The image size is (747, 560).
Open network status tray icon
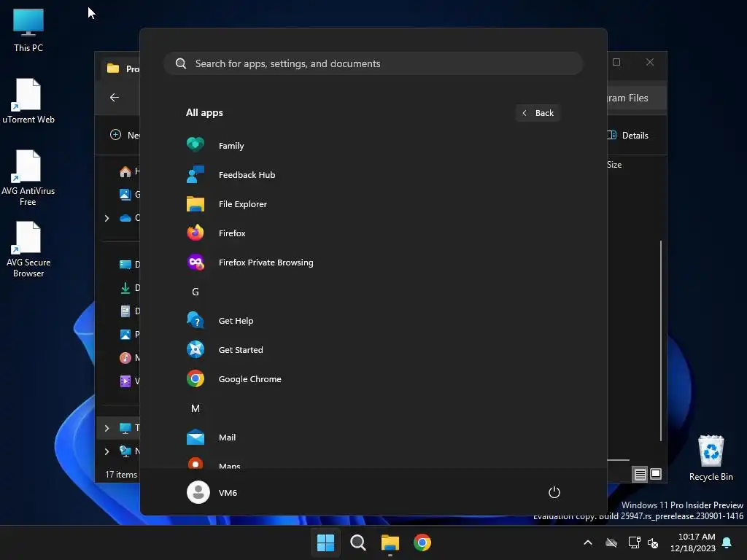click(634, 542)
